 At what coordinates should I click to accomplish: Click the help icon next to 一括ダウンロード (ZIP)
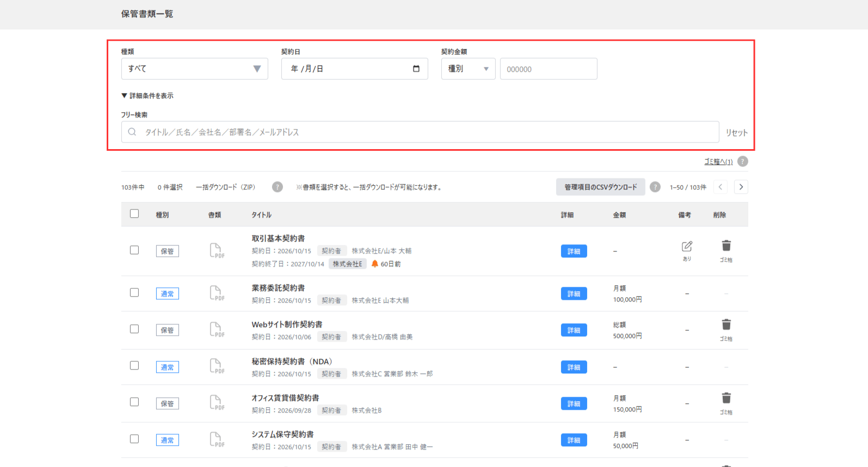coord(278,187)
